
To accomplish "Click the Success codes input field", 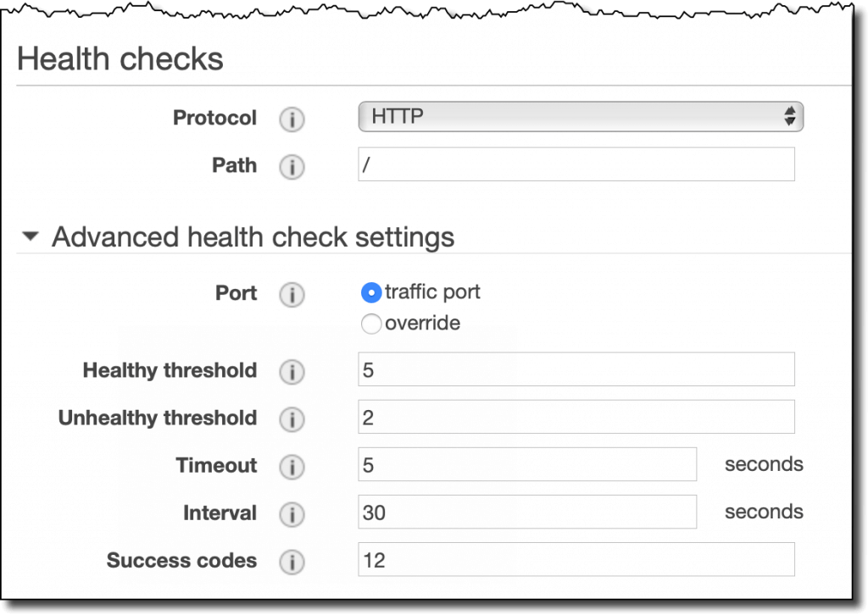I will pos(576,560).
